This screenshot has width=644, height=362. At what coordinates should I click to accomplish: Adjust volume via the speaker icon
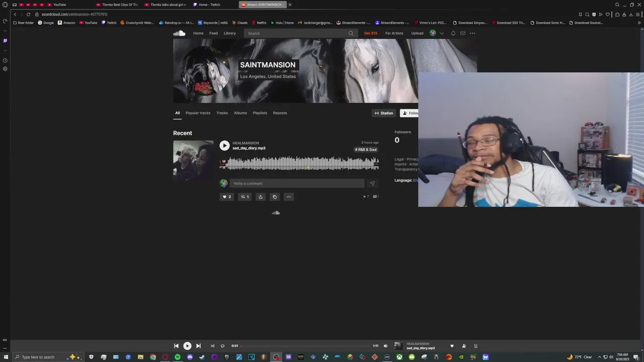385,346
